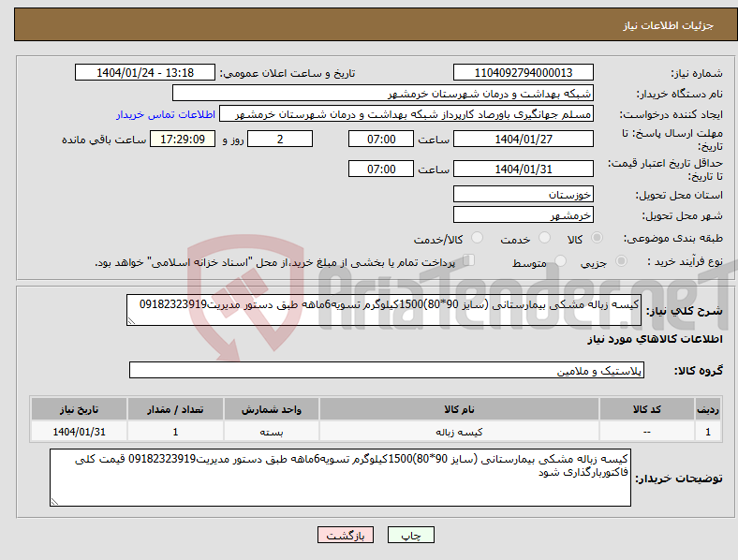Click the شماره نیاز label
The width and height of the screenshot is (738, 560).
697,73
